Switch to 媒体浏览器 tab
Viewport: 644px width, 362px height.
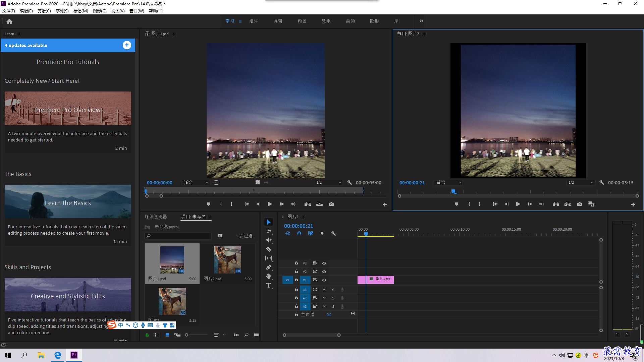point(156,217)
